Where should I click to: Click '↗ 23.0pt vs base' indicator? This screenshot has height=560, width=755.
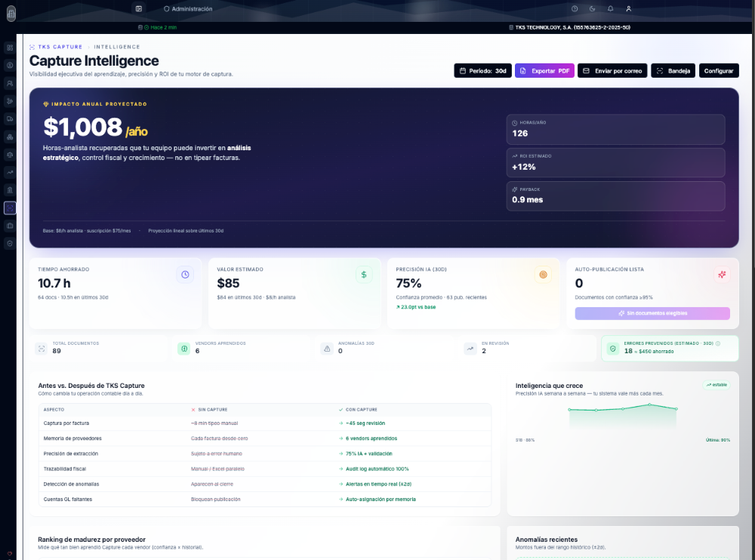point(415,306)
